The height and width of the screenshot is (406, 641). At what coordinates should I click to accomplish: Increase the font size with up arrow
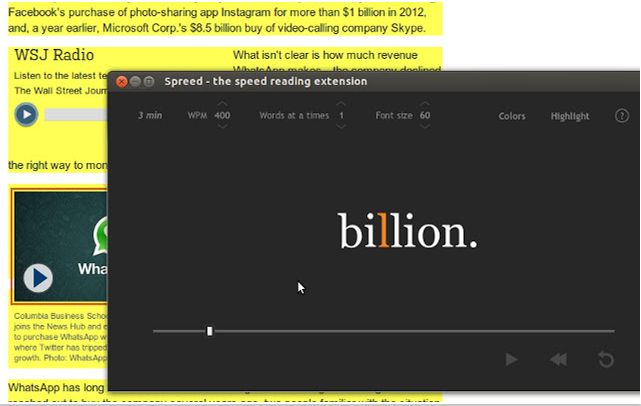click(x=425, y=104)
